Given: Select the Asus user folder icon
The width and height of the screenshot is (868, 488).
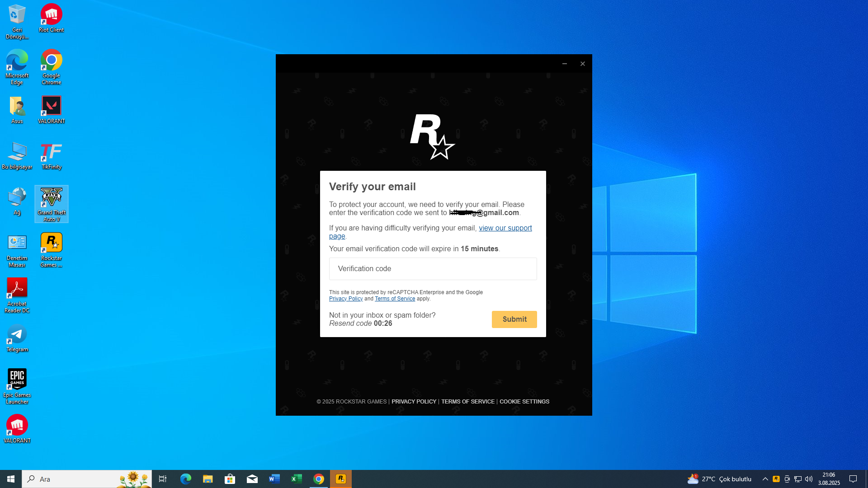Looking at the screenshot, I should 17,110.
